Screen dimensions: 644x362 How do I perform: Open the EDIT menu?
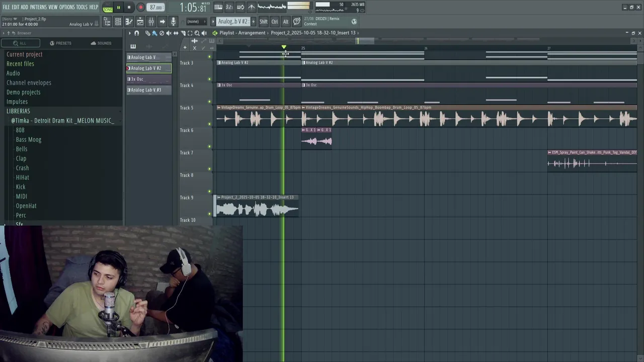click(16, 7)
